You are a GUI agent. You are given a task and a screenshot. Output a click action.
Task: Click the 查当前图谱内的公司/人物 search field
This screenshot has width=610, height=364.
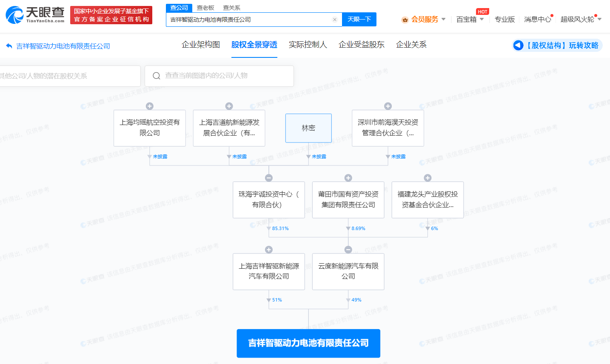pyautogui.click(x=225, y=76)
